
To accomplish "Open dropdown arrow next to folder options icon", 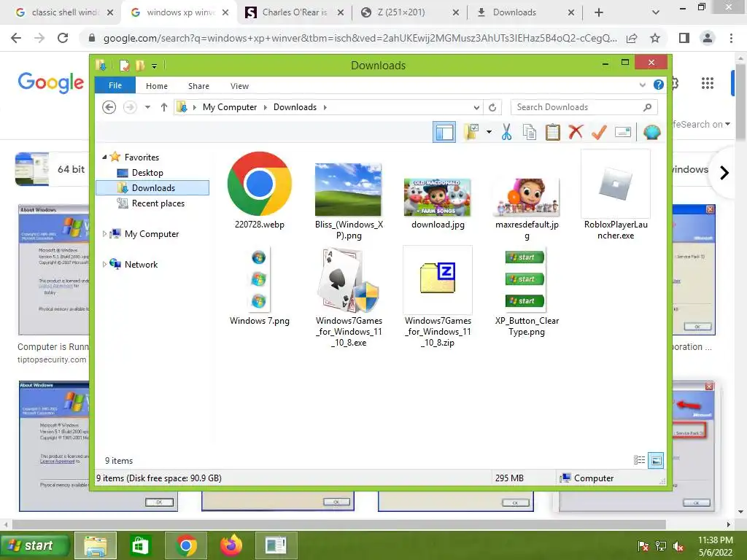I will click(x=489, y=132).
